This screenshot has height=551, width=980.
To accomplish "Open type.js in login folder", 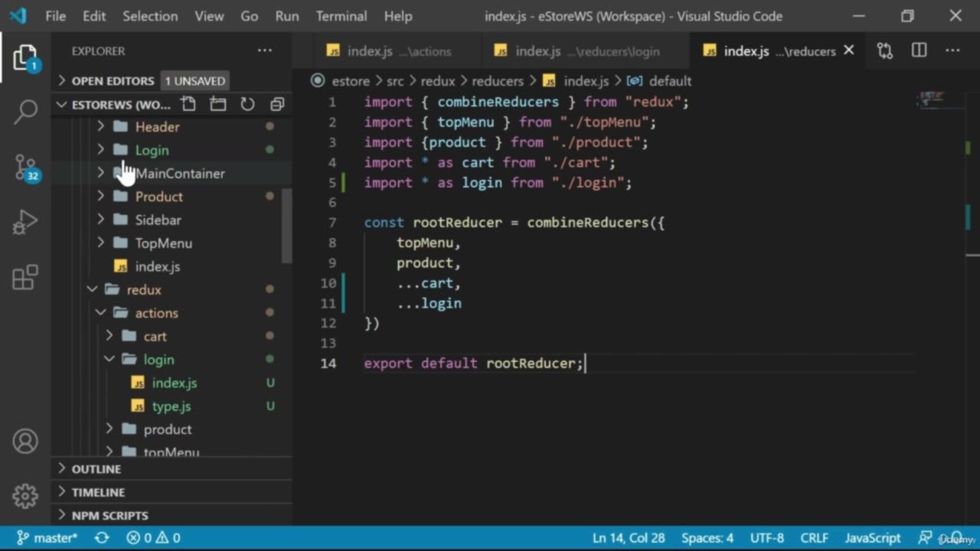I will click(171, 406).
